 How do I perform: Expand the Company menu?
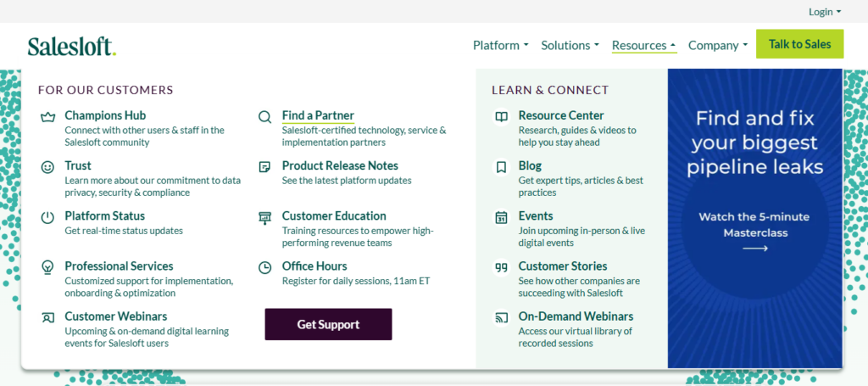click(x=718, y=45)
